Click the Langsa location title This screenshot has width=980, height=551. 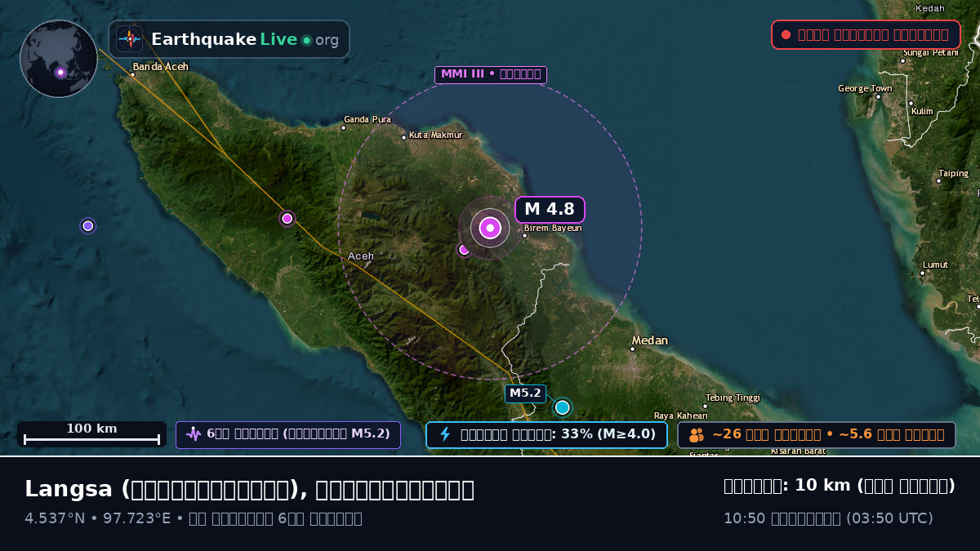coord(249,489)
